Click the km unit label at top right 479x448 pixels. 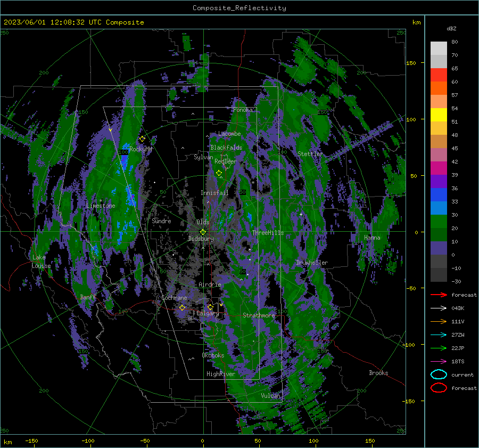(416, 22)
